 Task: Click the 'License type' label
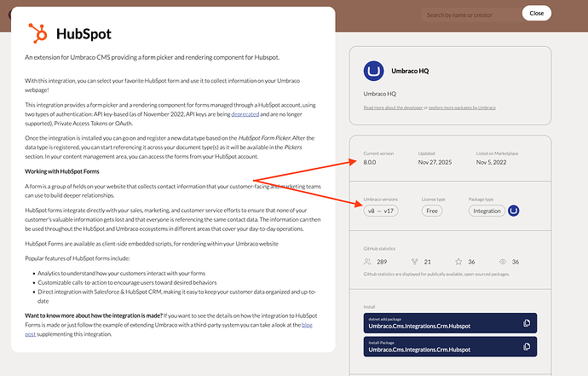click(x=433, y=200)
